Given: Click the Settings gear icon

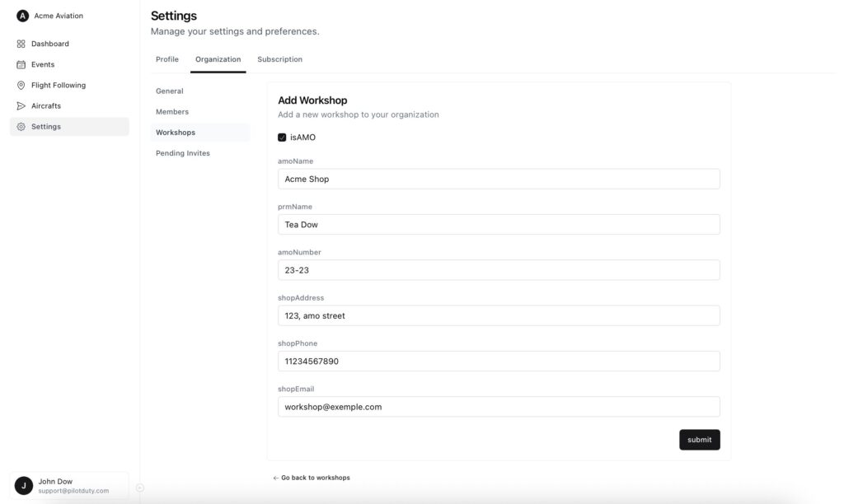Looking at the screenshot, I should pyautogui.click(x=21, y=126).
